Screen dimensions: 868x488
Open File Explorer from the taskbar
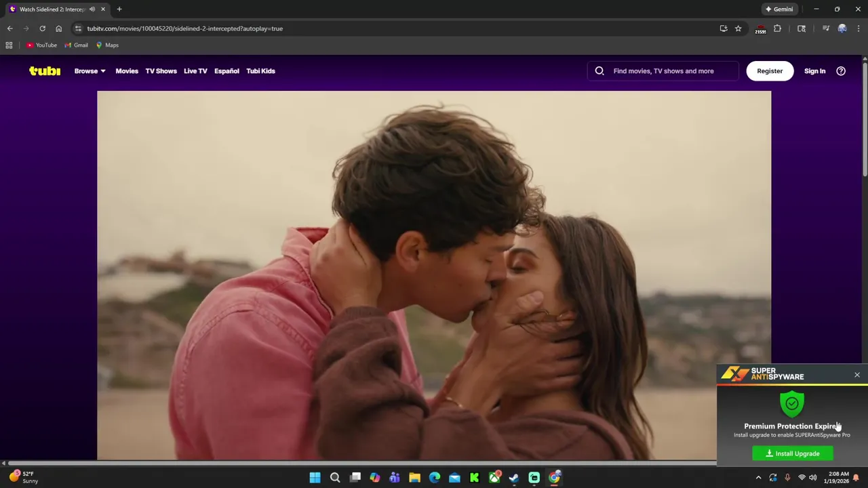pos(414,478)
